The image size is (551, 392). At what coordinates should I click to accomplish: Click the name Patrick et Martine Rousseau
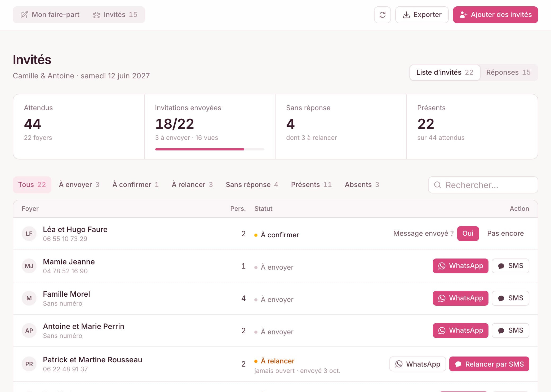coord(92,360)
